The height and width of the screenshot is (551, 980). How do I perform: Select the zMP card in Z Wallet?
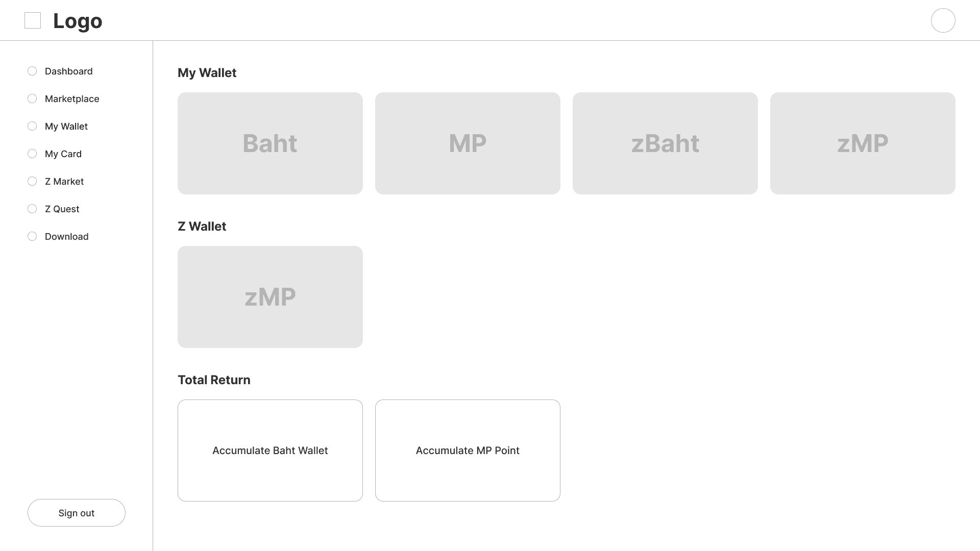tap(270, 297)
